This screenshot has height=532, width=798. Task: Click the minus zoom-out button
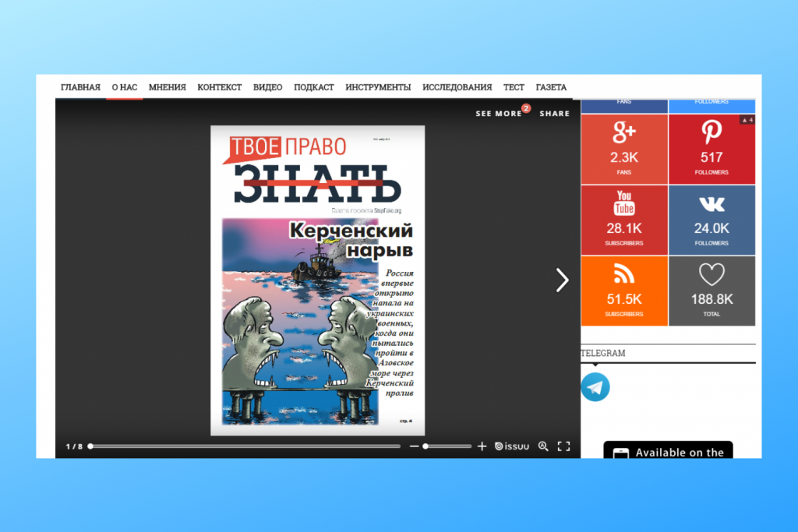click(x=413, y=446)
